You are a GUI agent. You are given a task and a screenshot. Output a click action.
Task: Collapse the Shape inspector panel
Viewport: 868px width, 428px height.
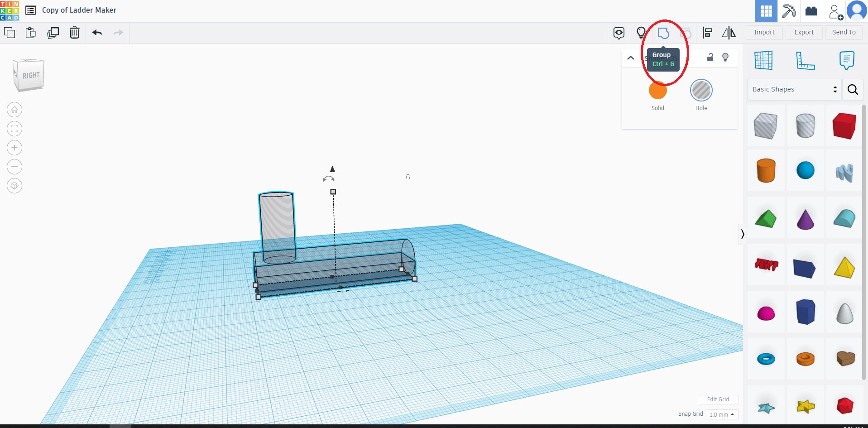[x=630, y=58]
